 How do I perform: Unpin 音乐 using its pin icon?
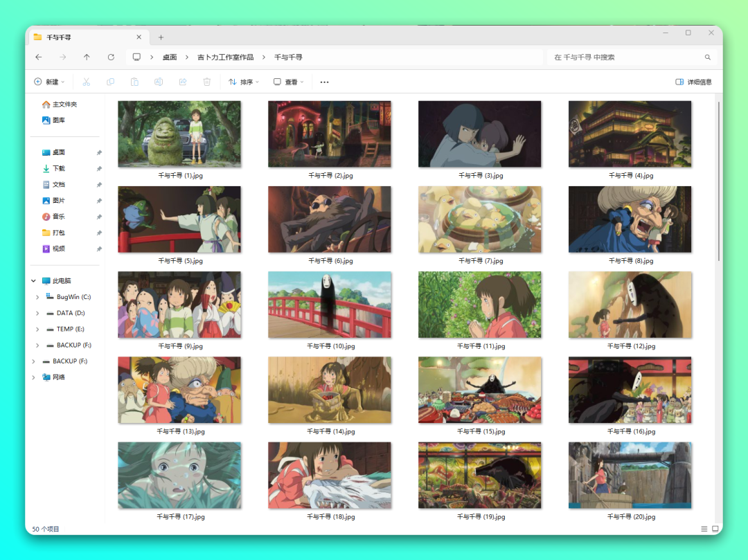point(99,217)
